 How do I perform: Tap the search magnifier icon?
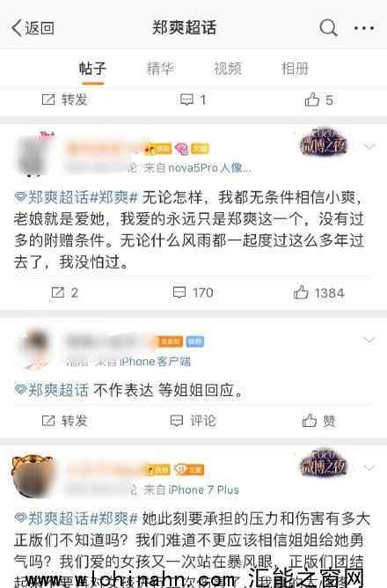[328, 28]
